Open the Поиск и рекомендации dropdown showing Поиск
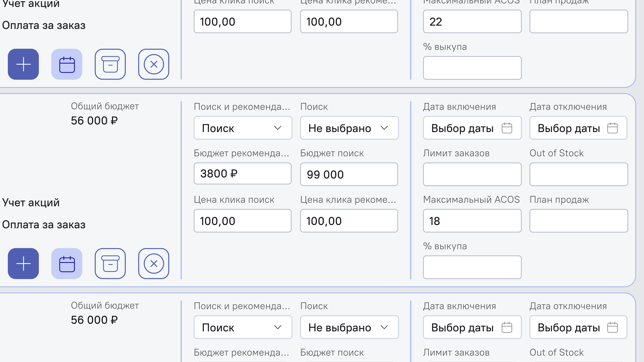Screen dimensions: 644x362 pos(243,128)
